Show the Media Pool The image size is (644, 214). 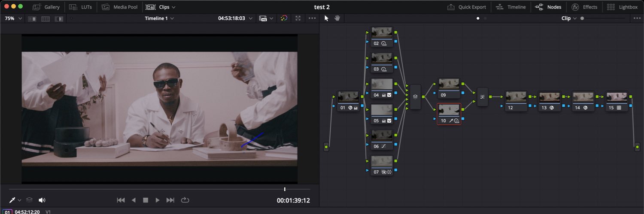(x=120, y=7)
